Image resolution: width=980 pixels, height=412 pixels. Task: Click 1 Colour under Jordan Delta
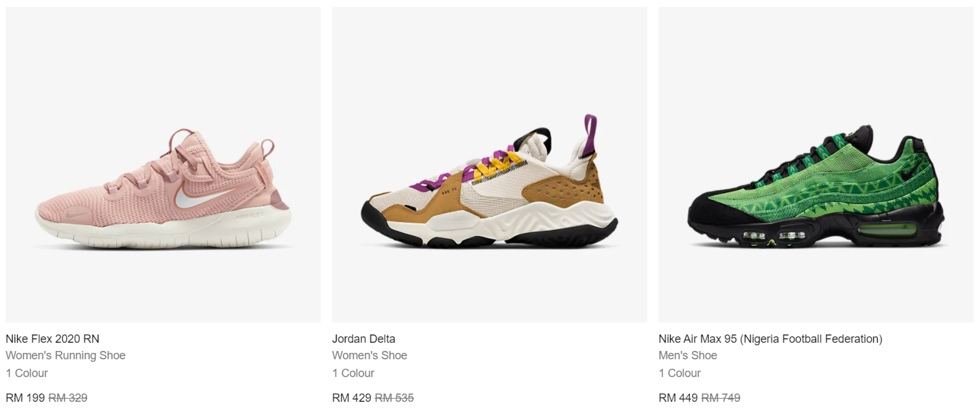coord(353,373)
